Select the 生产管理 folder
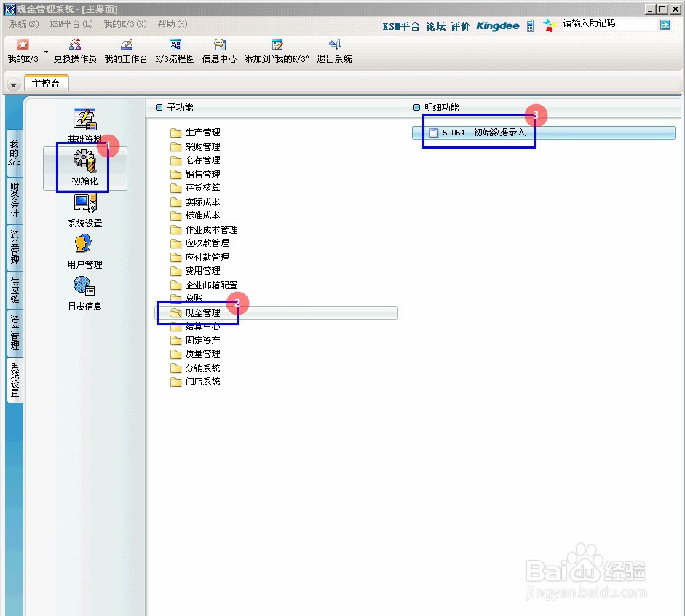Image resolution: width=685 pixels, height=616 pixels. (195, 133)
